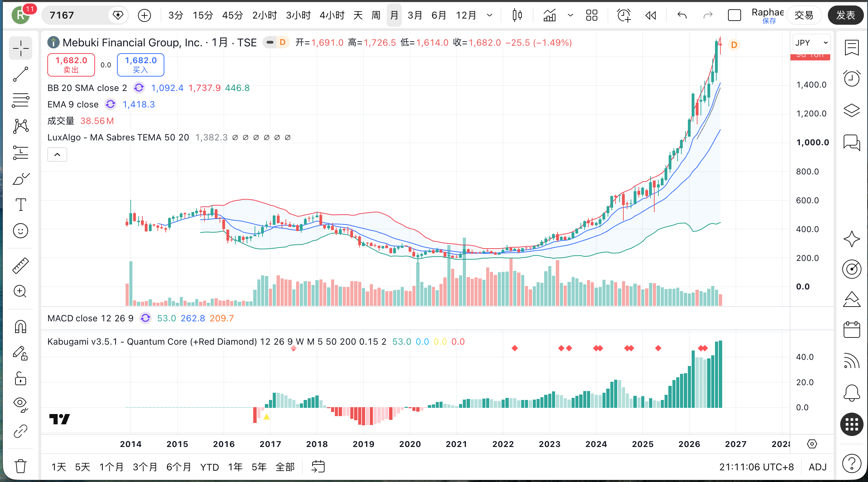Open the help center question mark
Viewport: 868px width, 482px height.
point(852,463)
